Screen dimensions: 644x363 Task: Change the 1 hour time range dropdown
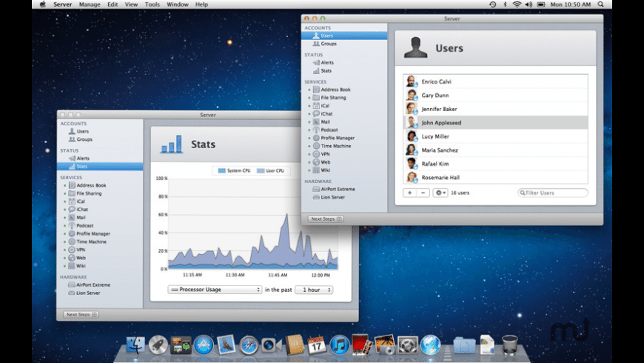click(313, 290)
